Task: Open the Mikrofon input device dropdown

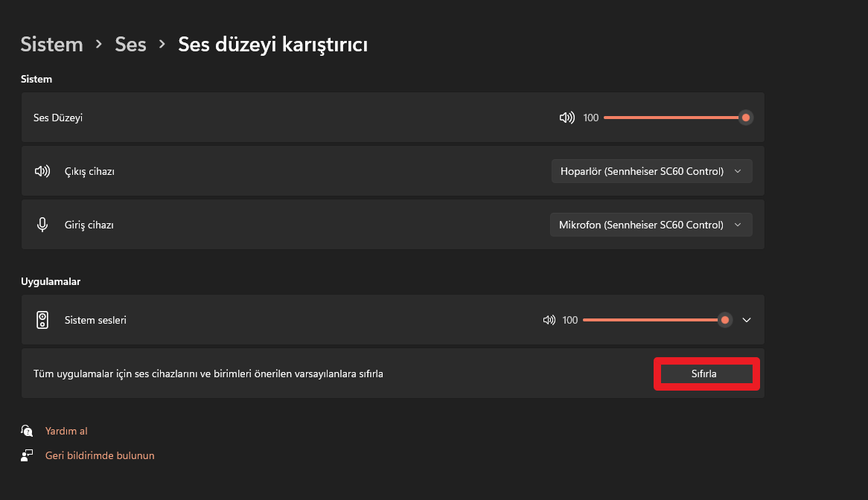Action: click(x=651, y=225)
